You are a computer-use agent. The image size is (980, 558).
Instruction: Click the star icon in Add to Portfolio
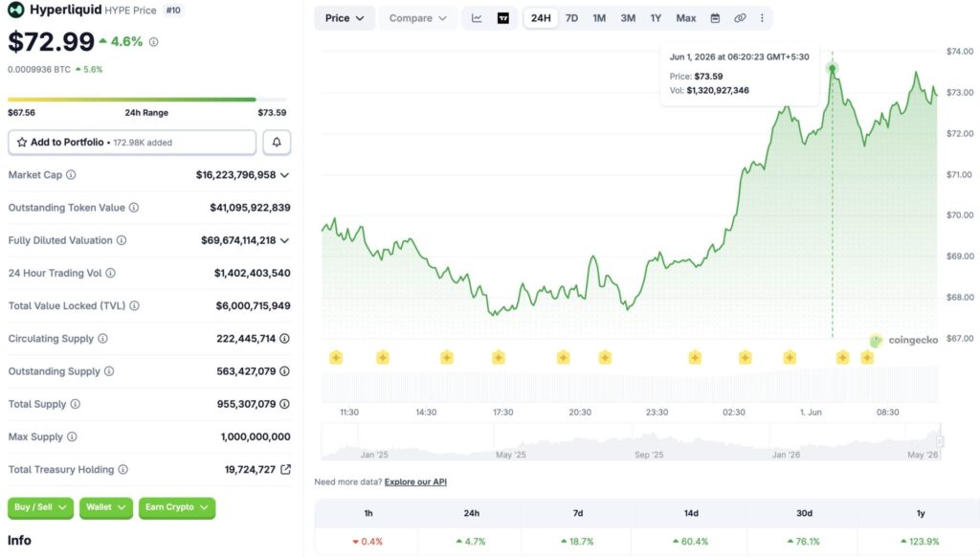pos(22,143)
